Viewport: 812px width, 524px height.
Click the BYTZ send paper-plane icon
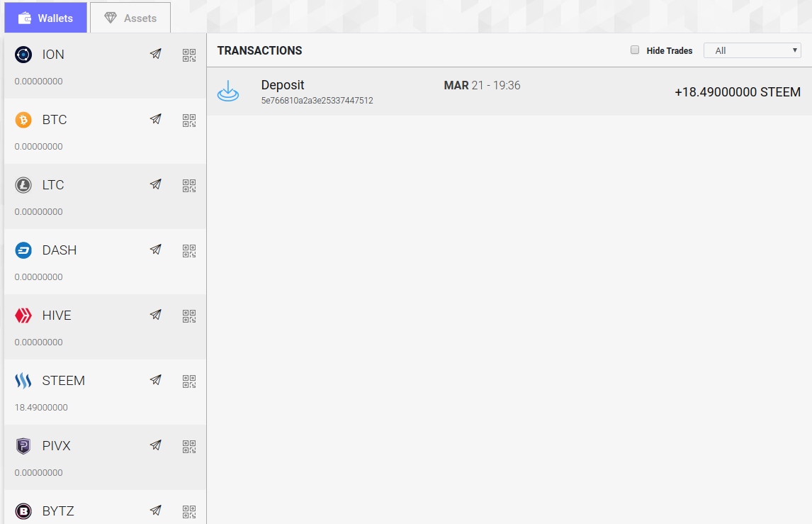tap(155, 511)
